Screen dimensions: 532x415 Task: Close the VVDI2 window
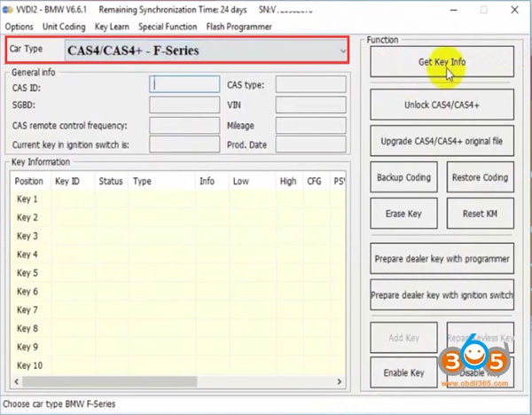point(514,10)
